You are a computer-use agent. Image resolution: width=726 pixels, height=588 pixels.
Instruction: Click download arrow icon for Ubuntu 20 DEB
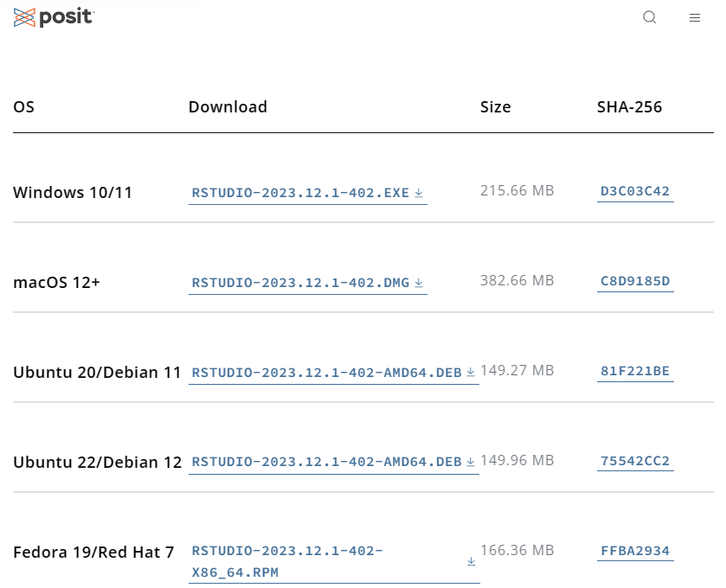[x=471, y=372]
